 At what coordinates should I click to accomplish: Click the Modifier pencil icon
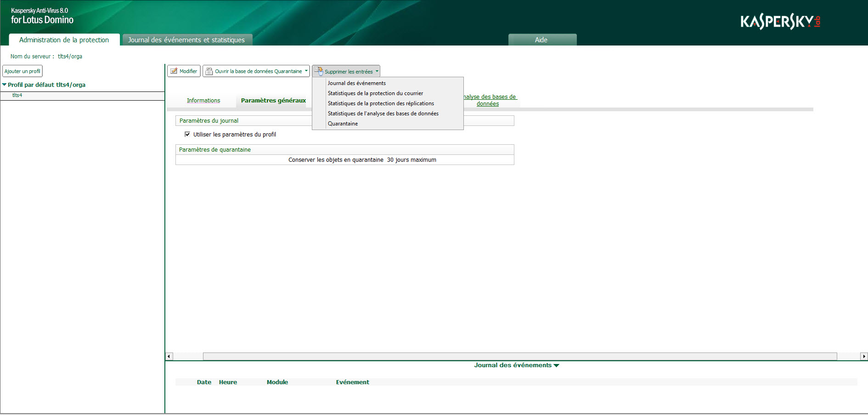(174, 71)
